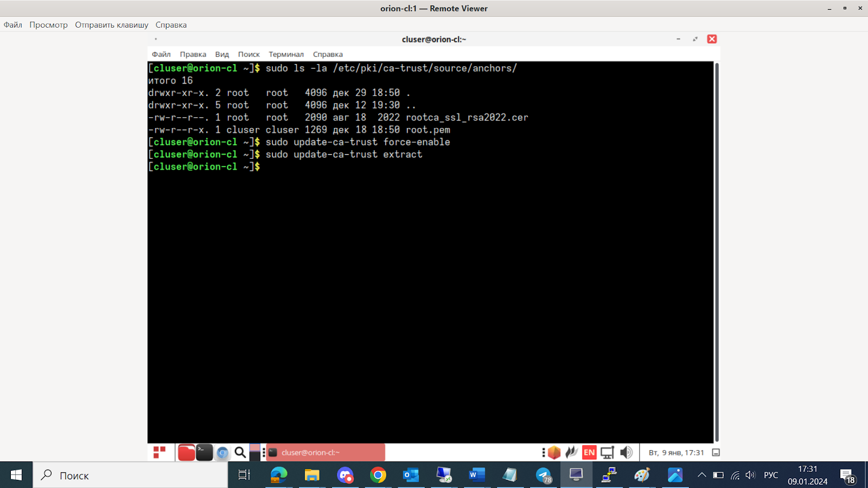Minimize the cluser@orion-cl terminal window
868x488 pixels.
[678, 39]
